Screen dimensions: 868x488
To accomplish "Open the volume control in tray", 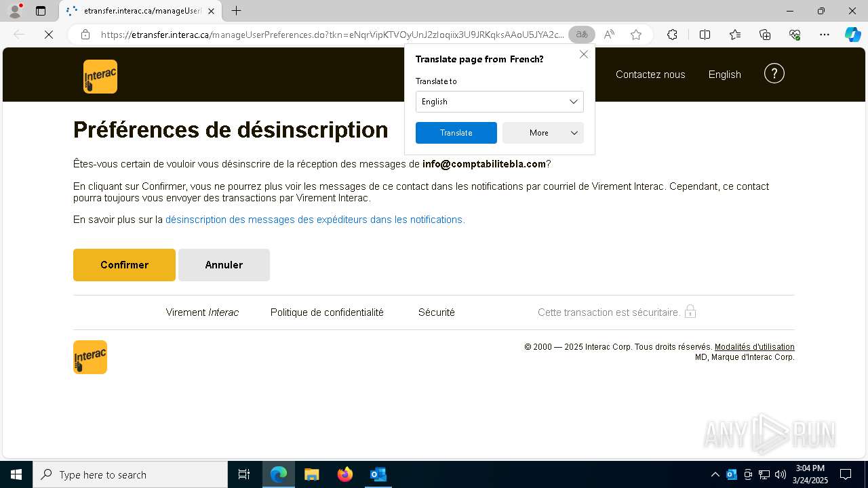I will pyautogui.click(x=781, y=474).
